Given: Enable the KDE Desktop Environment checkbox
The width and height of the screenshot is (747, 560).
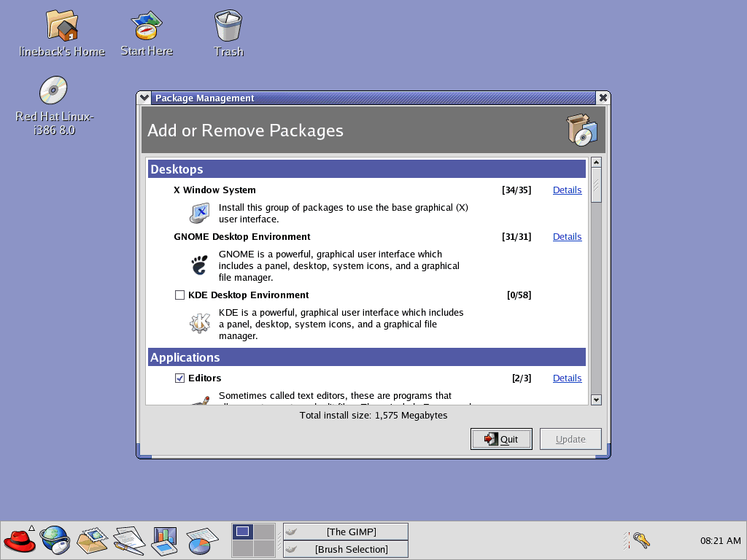Looking at the screenshot, I should click(179, 295).
